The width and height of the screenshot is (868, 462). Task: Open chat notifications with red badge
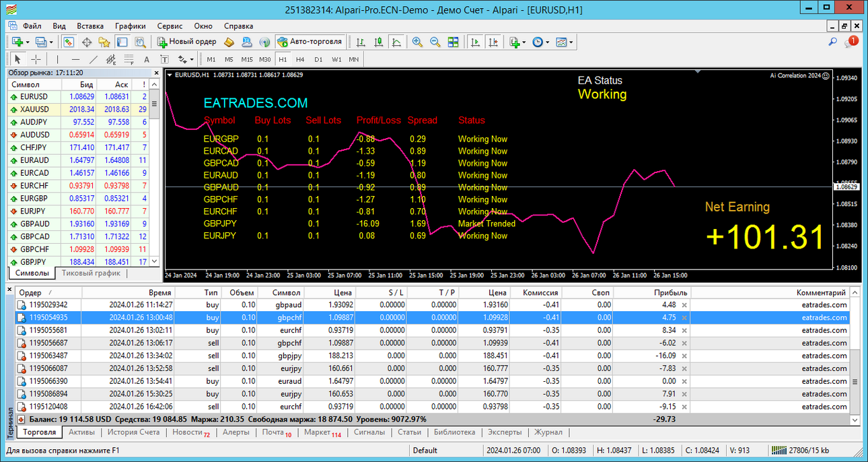coord(852,42)
